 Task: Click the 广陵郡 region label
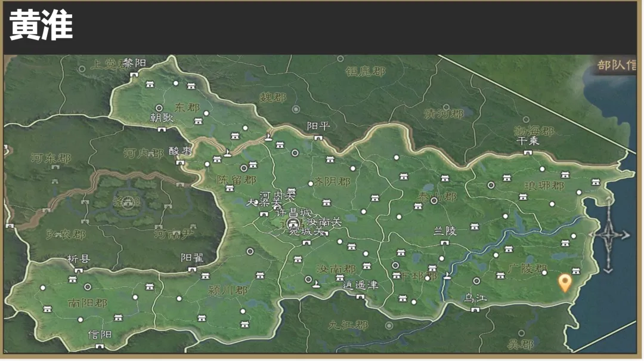click(527, 269)
